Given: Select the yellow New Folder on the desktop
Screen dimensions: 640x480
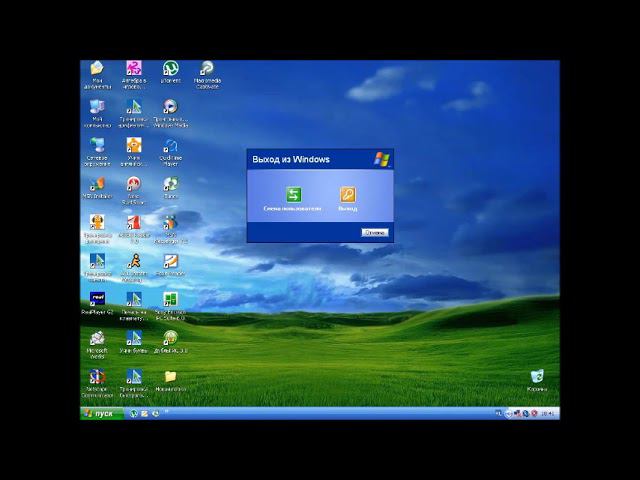Looking at the screenshot, I should coord(171,377).
